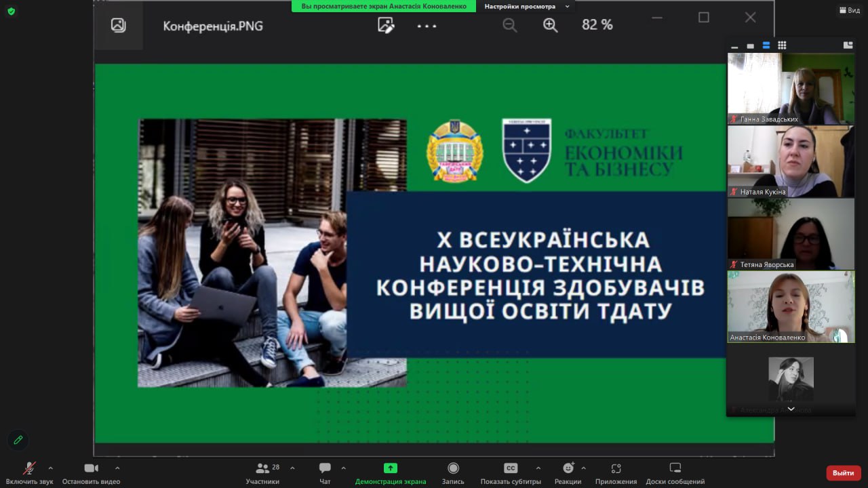Minimize the video panel
868x488 pixels.
point(734,46)
